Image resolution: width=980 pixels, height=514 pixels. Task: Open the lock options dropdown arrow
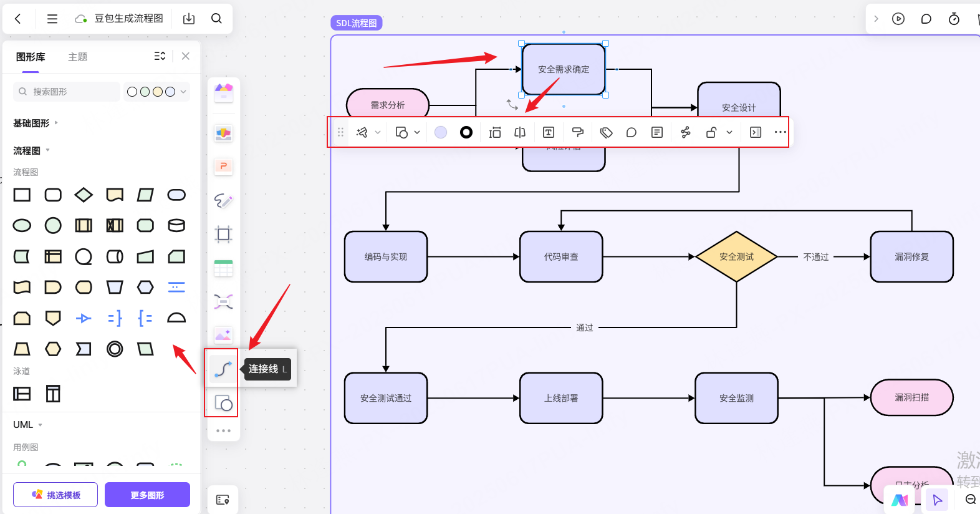(729, 132)
